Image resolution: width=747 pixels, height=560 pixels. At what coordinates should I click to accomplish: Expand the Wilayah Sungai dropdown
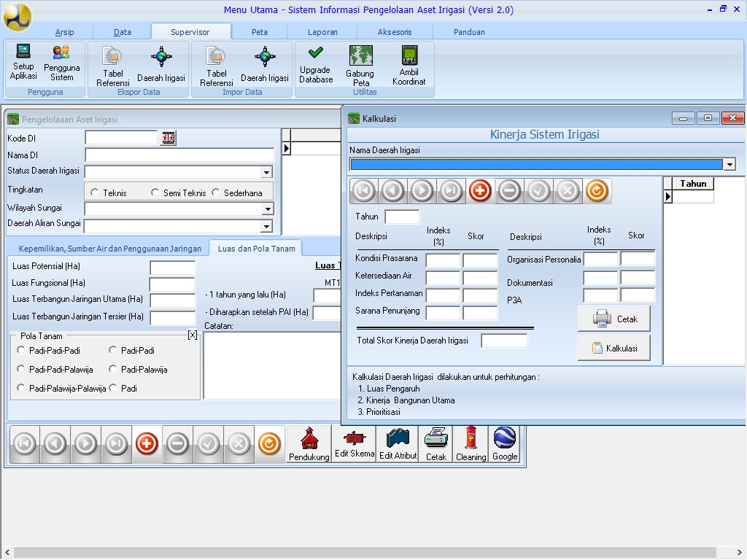(266, 209)
